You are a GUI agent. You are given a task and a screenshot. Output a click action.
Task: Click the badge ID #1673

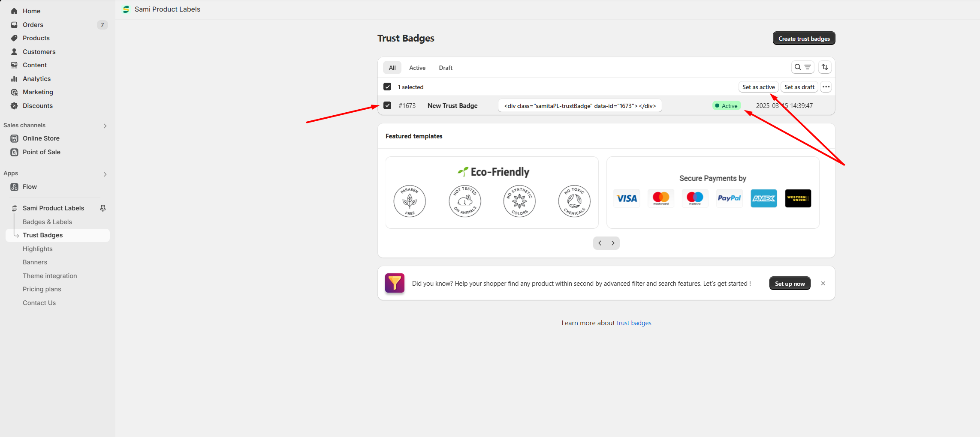407,106
